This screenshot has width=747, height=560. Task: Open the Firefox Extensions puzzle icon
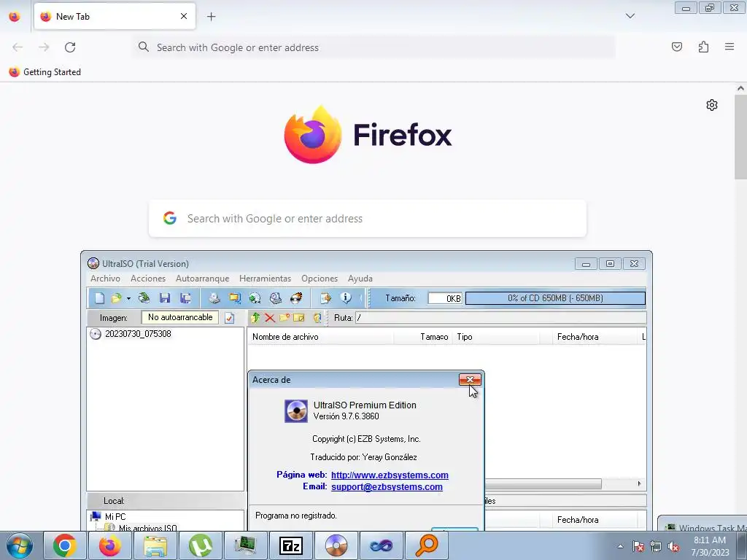[704, 47]
